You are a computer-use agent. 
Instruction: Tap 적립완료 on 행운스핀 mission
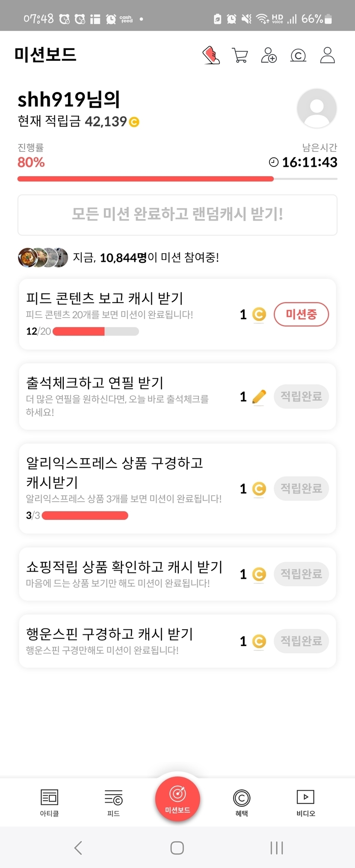pyautogui.click(x=301, y=641)
